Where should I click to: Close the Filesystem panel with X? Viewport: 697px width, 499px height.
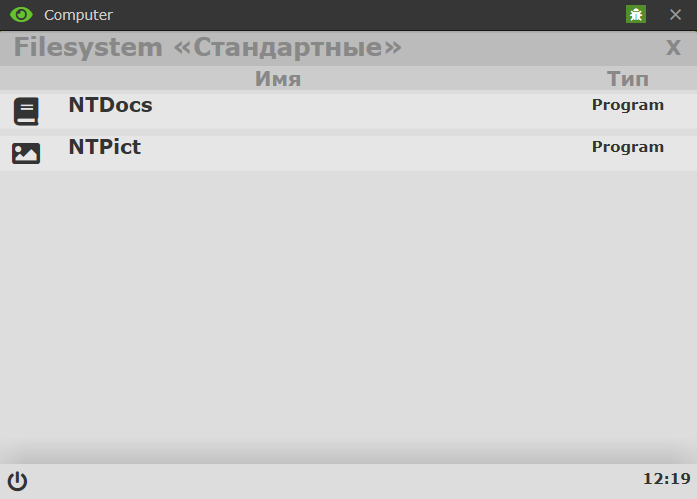click(673, 48)
